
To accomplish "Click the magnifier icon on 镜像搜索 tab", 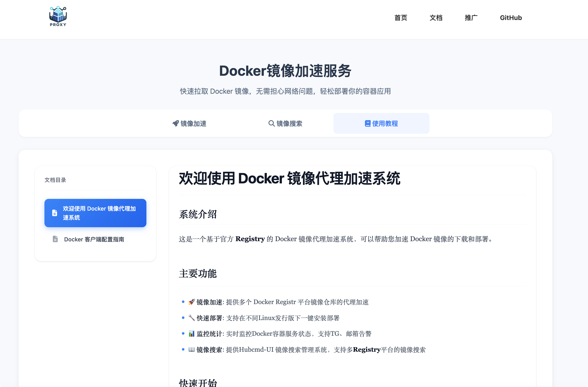I will tap(271, 123).
